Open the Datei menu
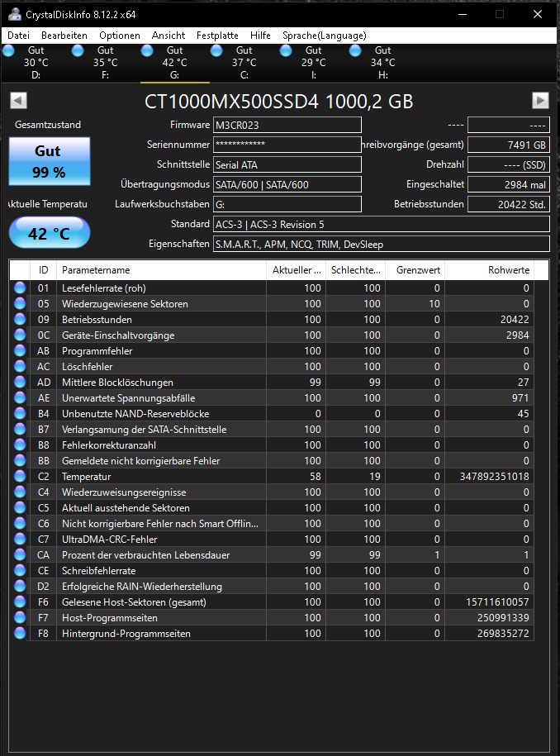 coord(18,36)
